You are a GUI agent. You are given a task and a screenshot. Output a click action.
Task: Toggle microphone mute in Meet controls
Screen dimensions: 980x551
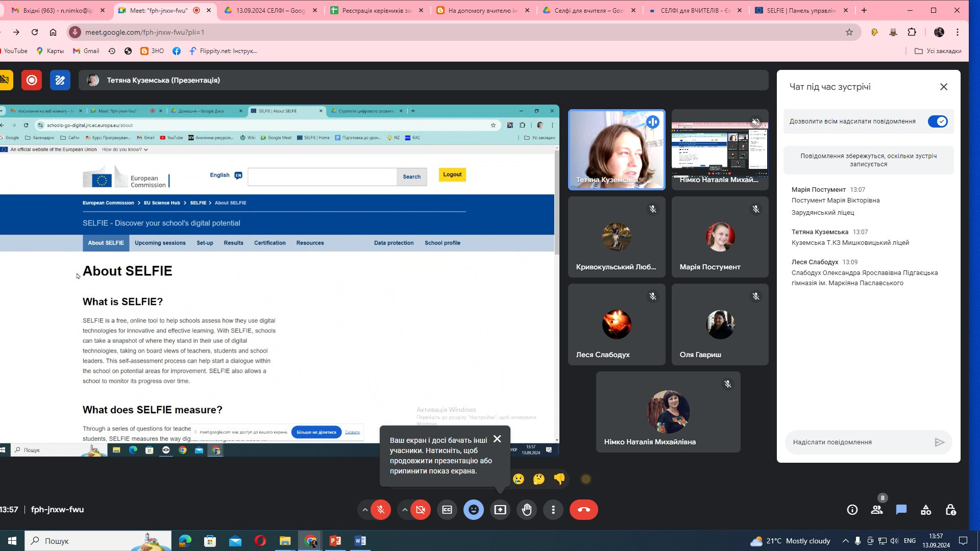381,510
